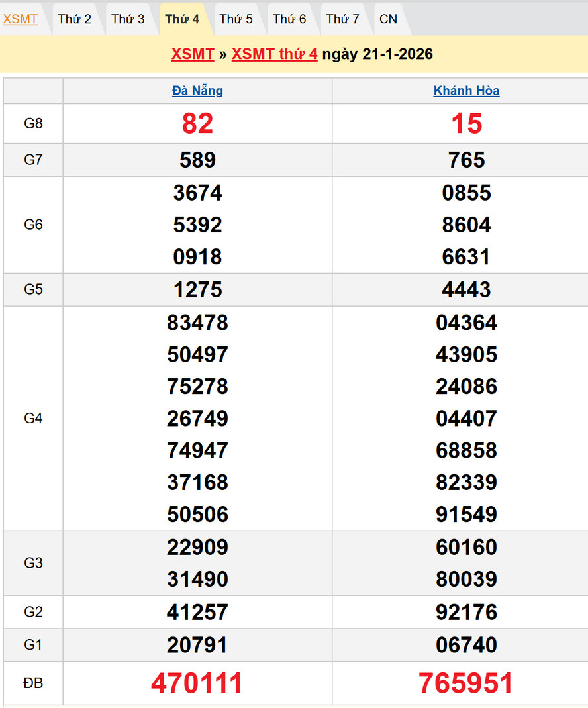Select the G8 result 15
Image resolution: width=588 pixels, height=708 pixels.
click(466, 124)
